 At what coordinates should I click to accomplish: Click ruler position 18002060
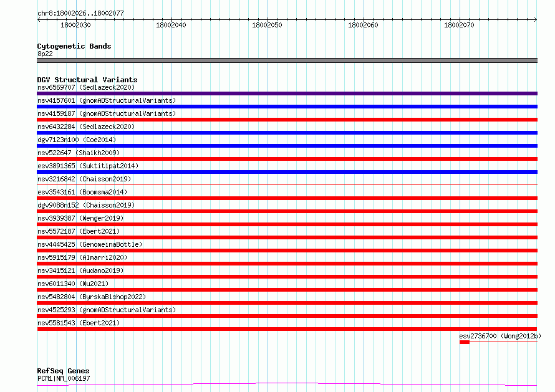tap(363, 25)
